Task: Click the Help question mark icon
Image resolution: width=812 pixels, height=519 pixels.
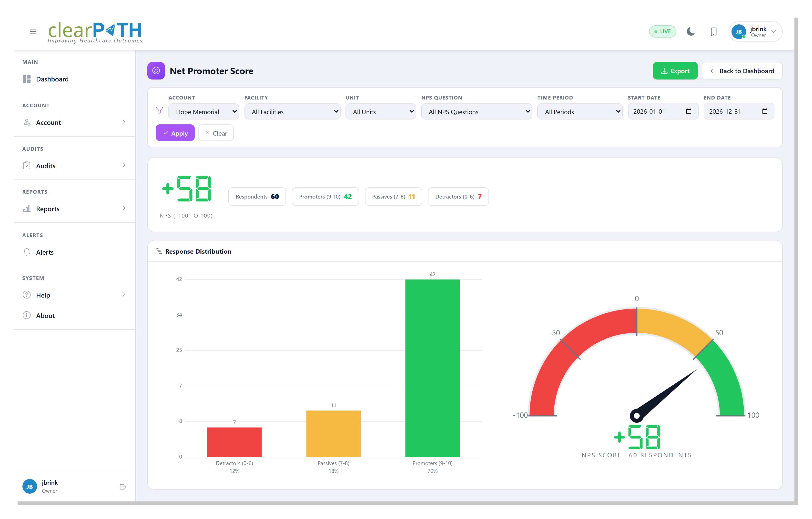Action: [x=27, y=295]
